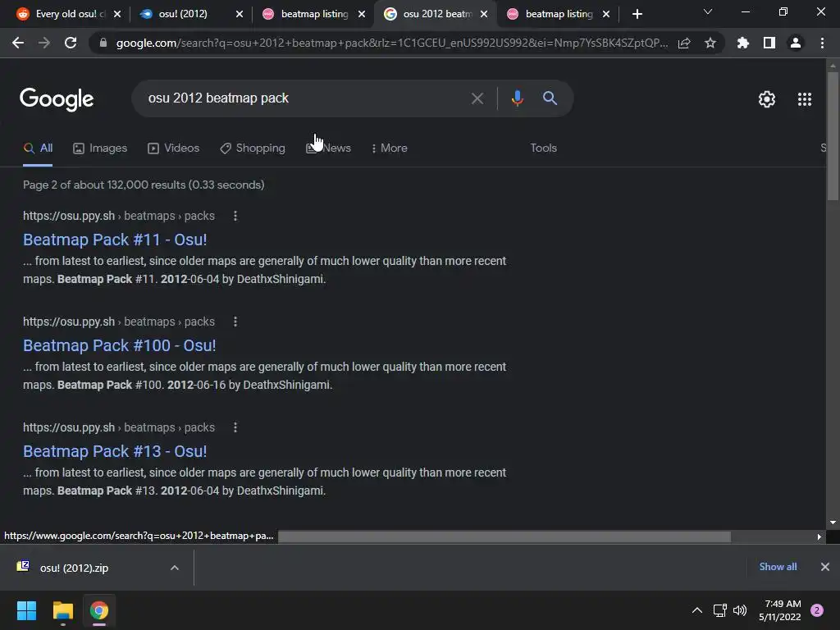Go forward with the browser arrow
840x630 pixels.
click(x=44, y=43)
